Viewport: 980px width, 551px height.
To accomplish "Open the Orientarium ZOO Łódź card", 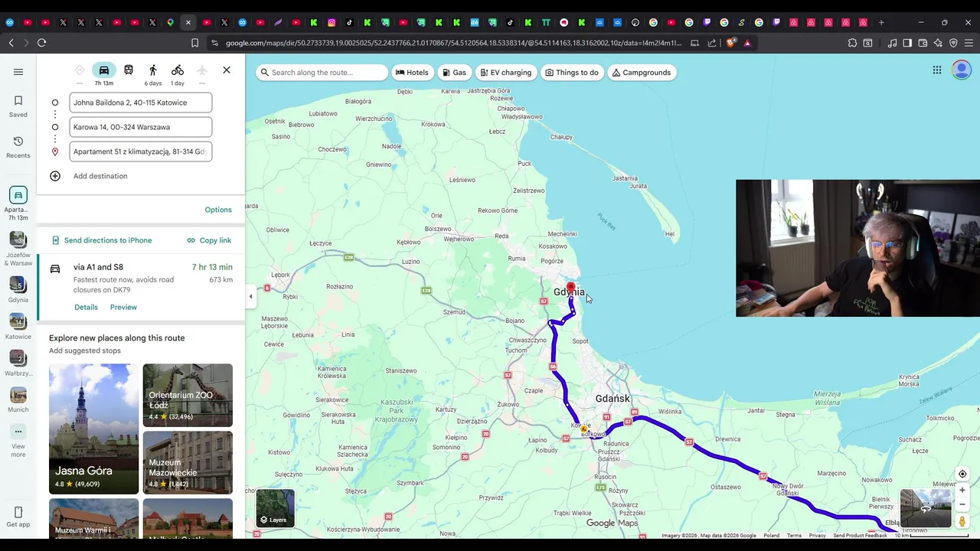I will (188, 395).
